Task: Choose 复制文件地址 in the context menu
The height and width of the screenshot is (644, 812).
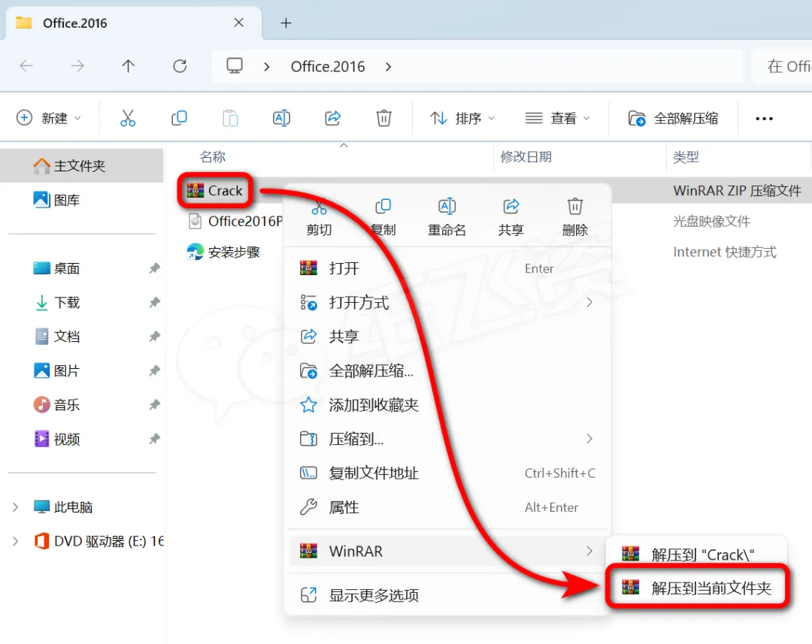Action: point(447,473)
